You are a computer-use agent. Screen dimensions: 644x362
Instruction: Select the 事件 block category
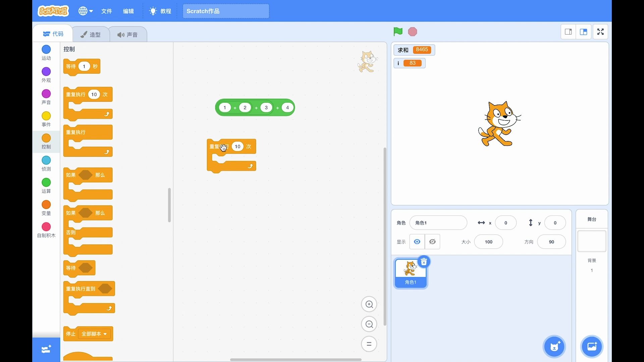(46, 119)
